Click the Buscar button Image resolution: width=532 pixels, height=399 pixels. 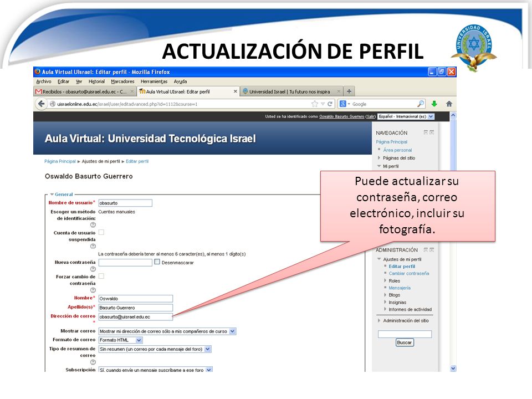pos(405,342)
